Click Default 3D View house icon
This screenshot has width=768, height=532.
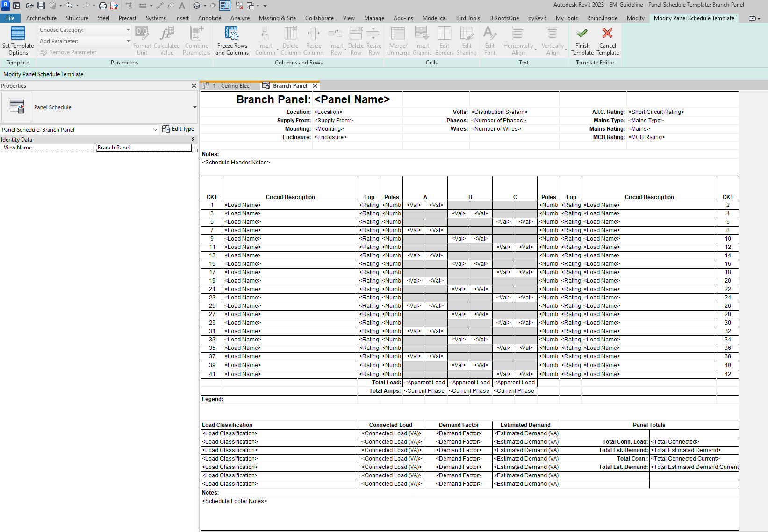click(x=197, y=6)
